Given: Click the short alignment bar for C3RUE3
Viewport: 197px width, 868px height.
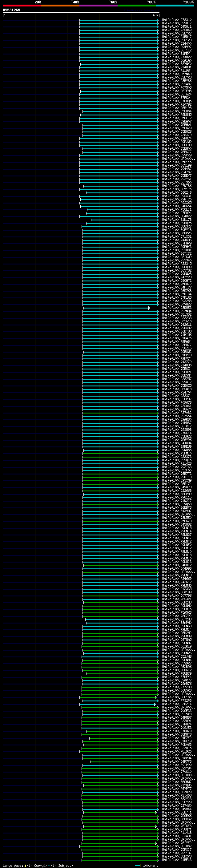Looking at the screenshot, I should point(117,308).
